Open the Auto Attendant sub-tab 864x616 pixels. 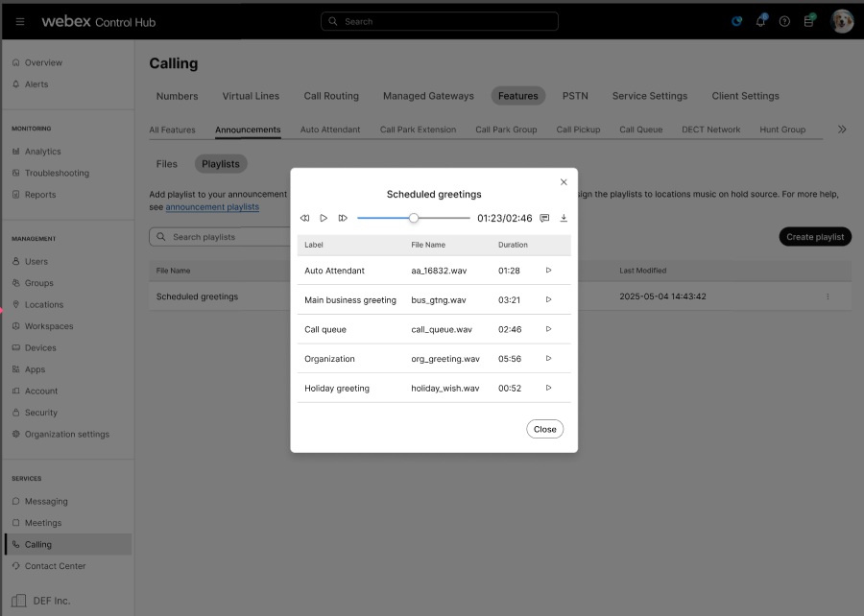pyautogui.click(x=330, y=130)
